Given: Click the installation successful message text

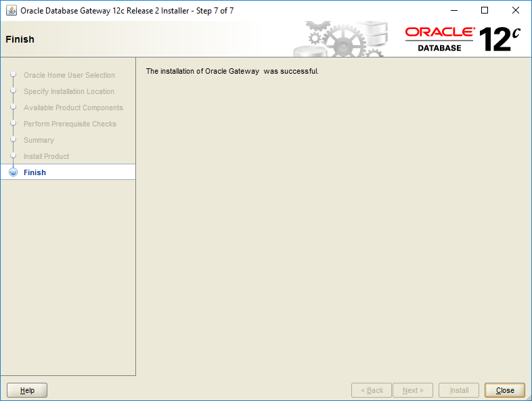Looking at the screenshot, I should pyautogui.click(x=232, y=71).
